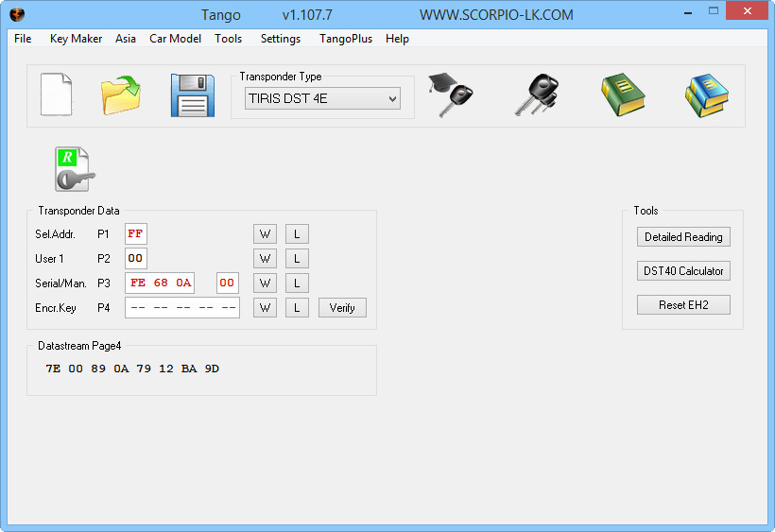Open the Asia menu
This screenshot has width=775, height=532.
pyautogui.click(x=126, y=39)
